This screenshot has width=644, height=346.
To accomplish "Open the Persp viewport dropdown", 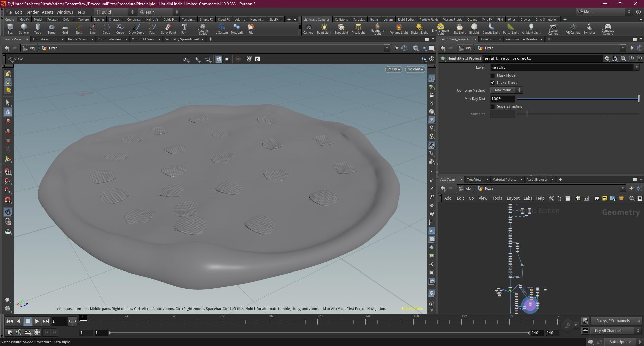I will 394,69.
